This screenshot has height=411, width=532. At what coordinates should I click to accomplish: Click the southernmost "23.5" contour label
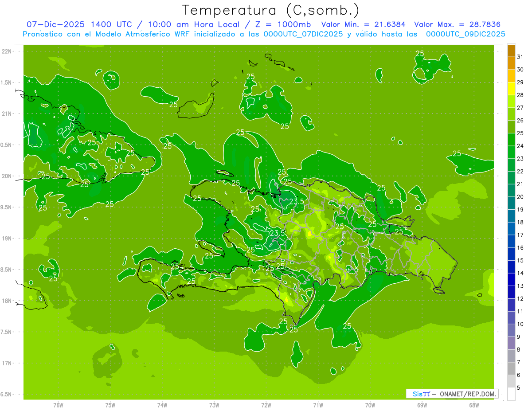[x=277, y=233]
